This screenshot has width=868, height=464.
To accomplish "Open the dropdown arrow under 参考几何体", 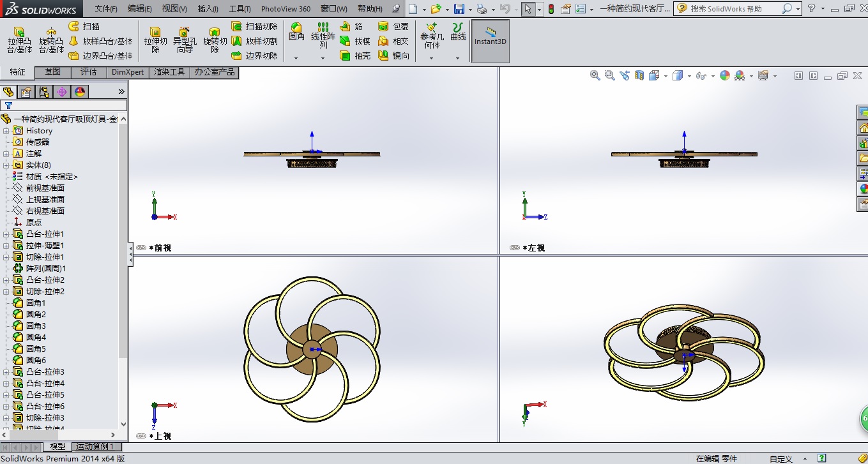I will point(432,58).
